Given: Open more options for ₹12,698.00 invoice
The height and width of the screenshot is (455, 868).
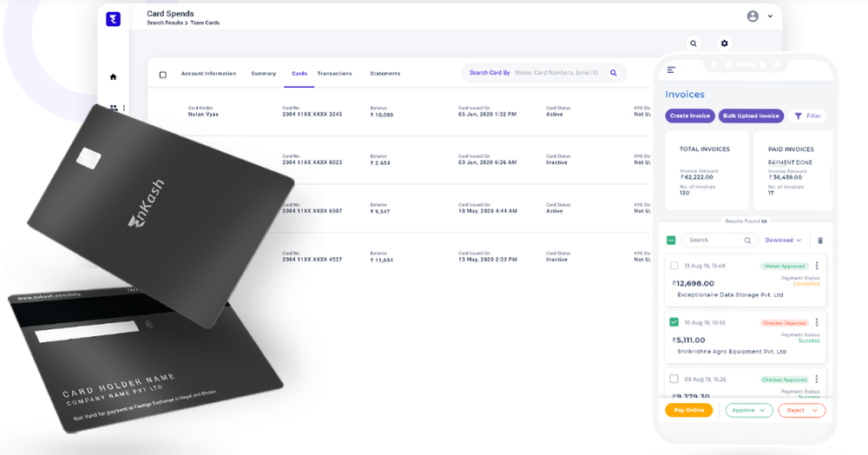Looking at the screenshot, I should (817, 266).
